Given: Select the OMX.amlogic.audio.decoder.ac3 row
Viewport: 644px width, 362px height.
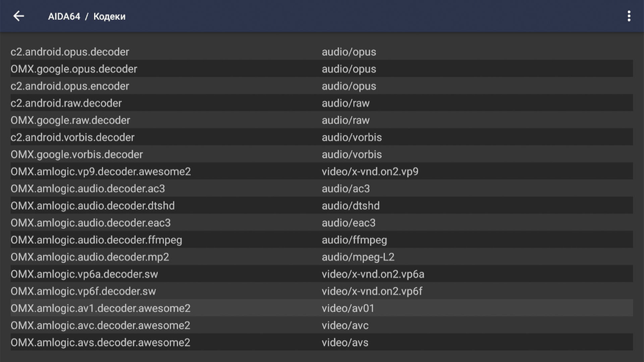Looking at the screenshot, I should (87, 189).
